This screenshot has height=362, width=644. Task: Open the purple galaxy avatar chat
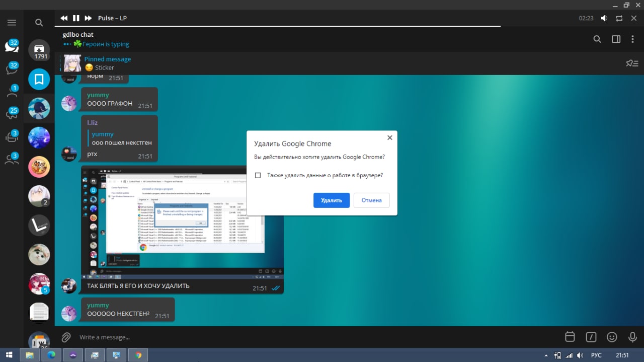39,137
